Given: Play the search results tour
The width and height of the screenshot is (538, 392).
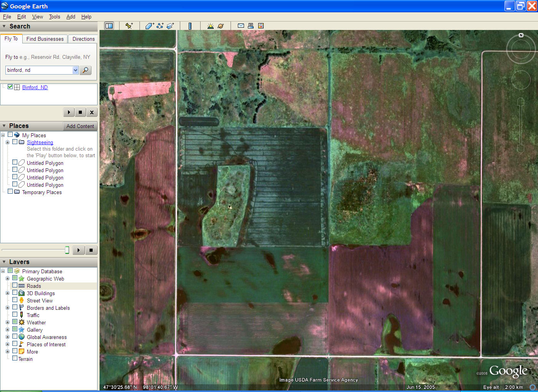Looking at the screenshot, I should [69, 112].
